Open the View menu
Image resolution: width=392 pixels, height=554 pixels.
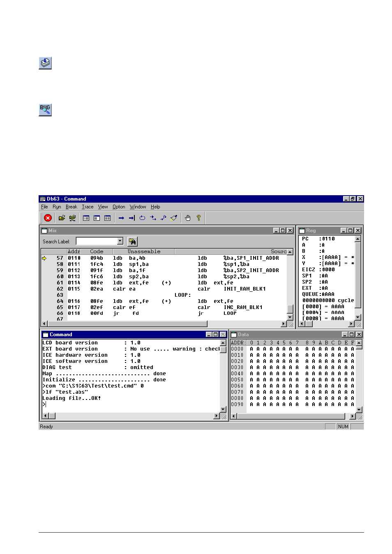click(x=103, y=207)
